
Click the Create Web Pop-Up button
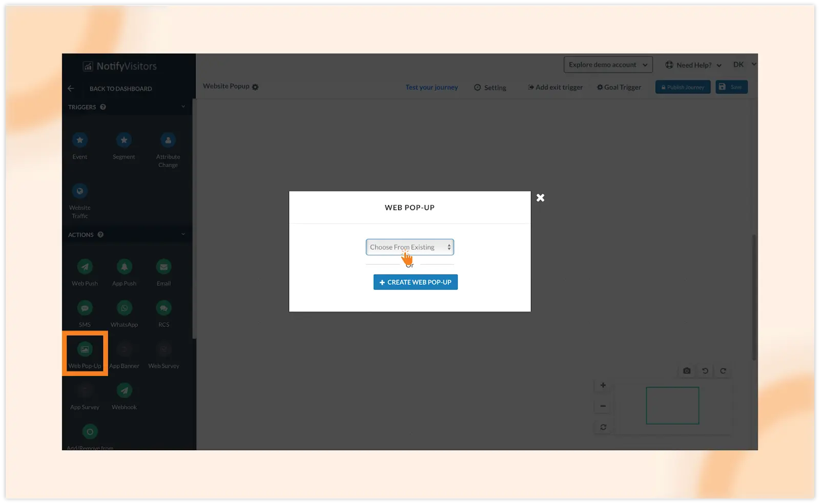coord(415,282)
